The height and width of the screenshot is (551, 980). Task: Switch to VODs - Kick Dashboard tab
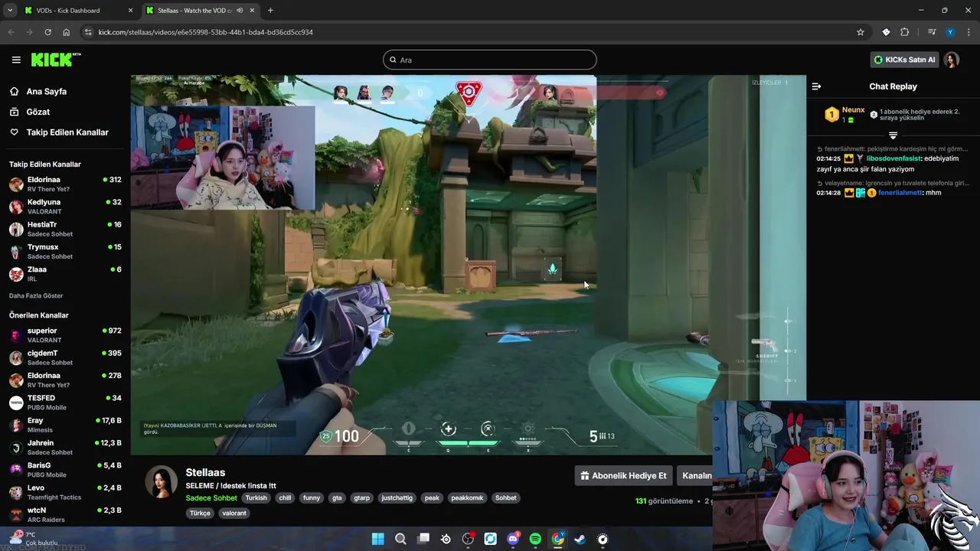(x=78, y=11)
